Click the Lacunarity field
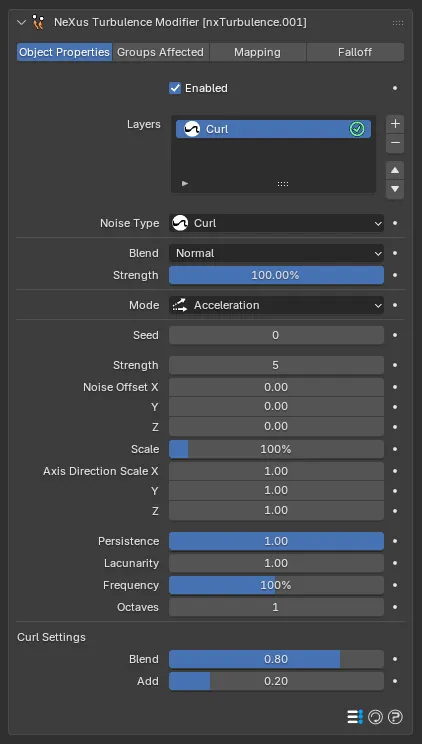Screen dimensions: 422x744 point(276,563)
